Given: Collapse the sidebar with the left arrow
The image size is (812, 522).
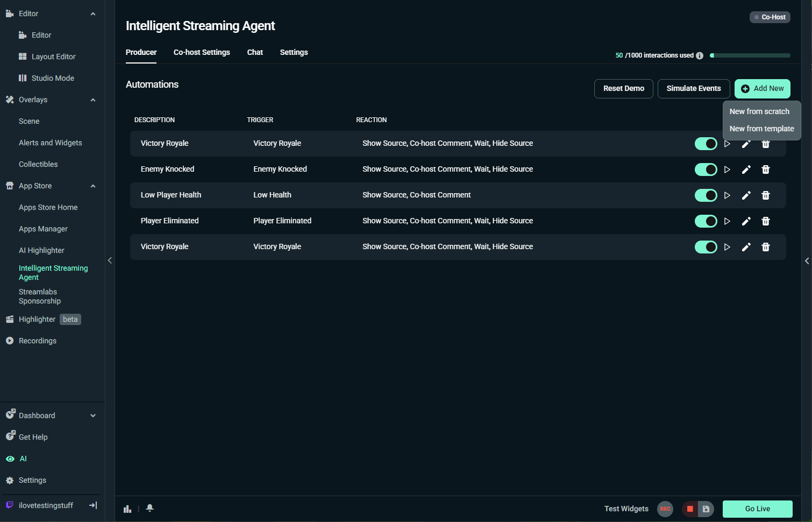Looking at the screenshot, I should pyautogui.click(x=110, y=260).
